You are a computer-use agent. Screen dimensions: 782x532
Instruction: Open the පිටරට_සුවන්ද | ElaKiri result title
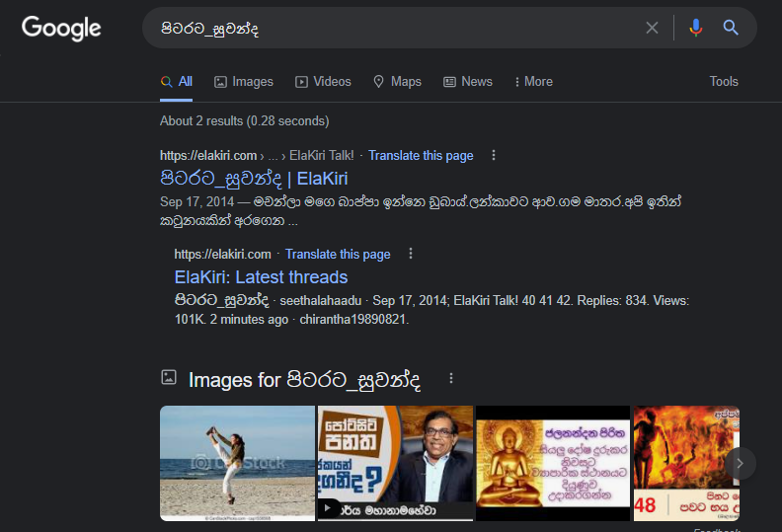tap(254, 179)
